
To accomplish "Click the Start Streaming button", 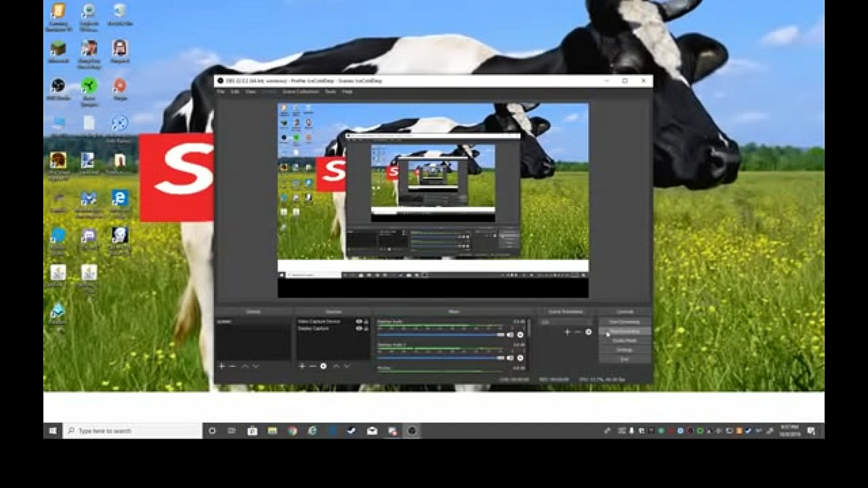I will 625,322.
